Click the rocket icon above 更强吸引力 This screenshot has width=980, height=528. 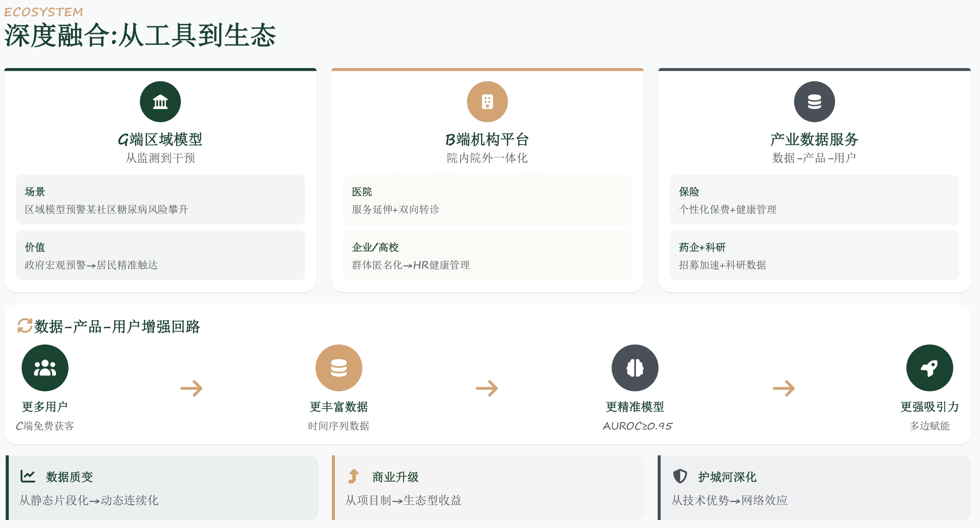click(929, 367)
